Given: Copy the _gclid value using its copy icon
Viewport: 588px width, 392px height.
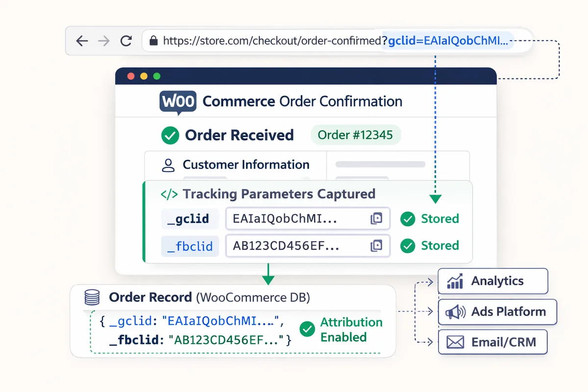Looking at the screenshot, I should [377, 219].
